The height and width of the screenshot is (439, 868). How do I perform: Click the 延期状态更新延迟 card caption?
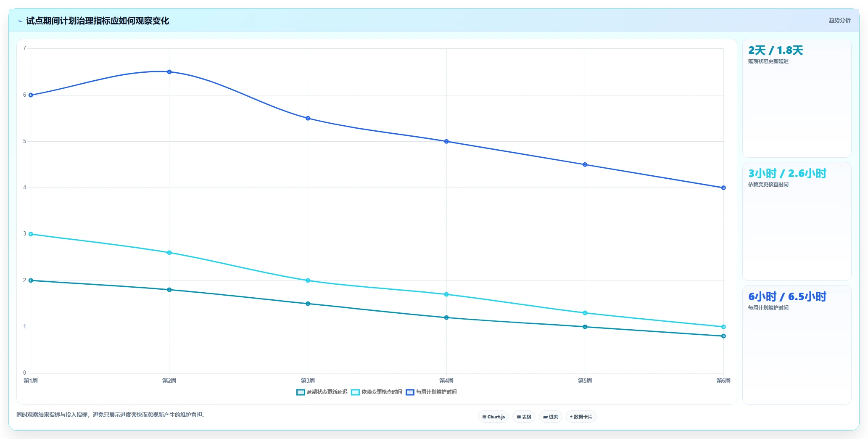tap(768, 61)
